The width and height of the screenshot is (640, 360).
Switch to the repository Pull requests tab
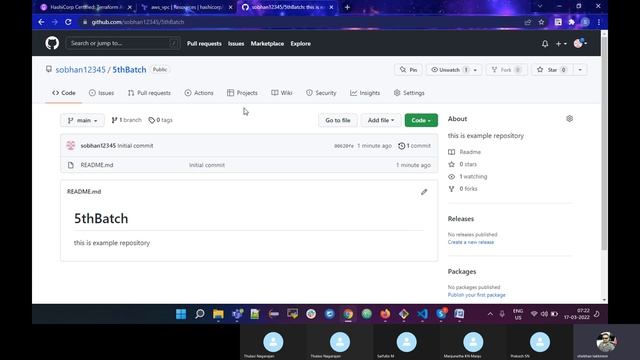149,93
